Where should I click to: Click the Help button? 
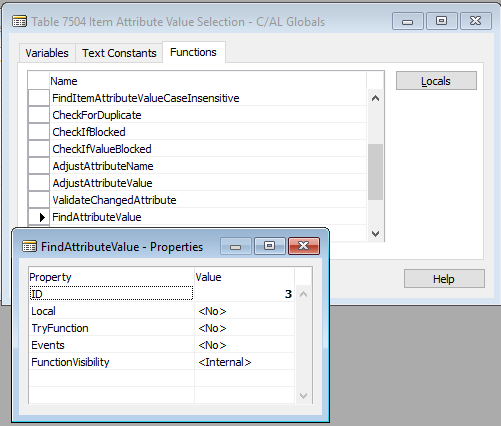click(444, 279)
